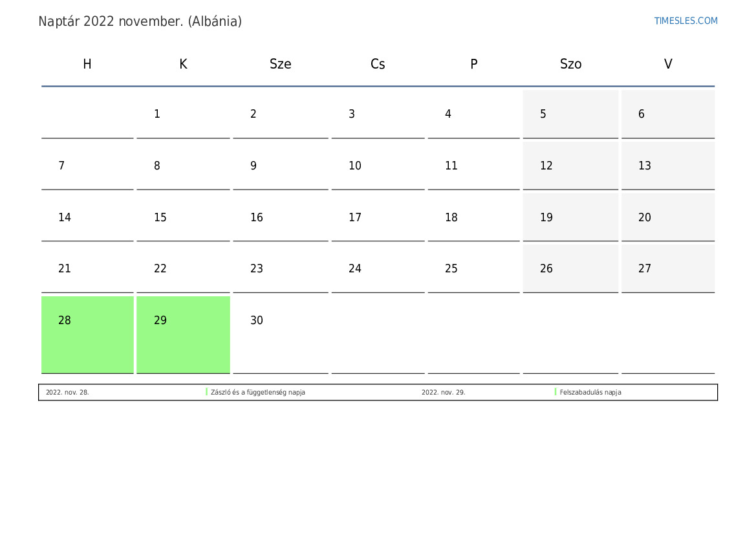
Task: Select Saturday November 5 cell
Action: [x=570, y=114]
